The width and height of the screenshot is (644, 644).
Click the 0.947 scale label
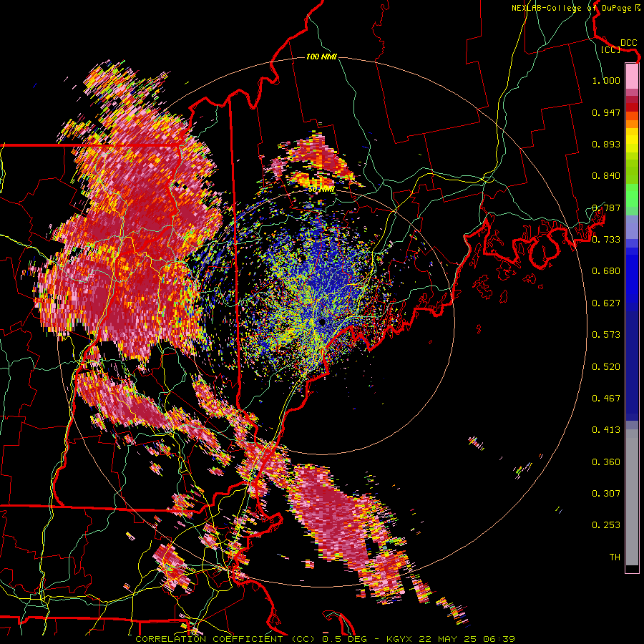(x=606, y=112)
